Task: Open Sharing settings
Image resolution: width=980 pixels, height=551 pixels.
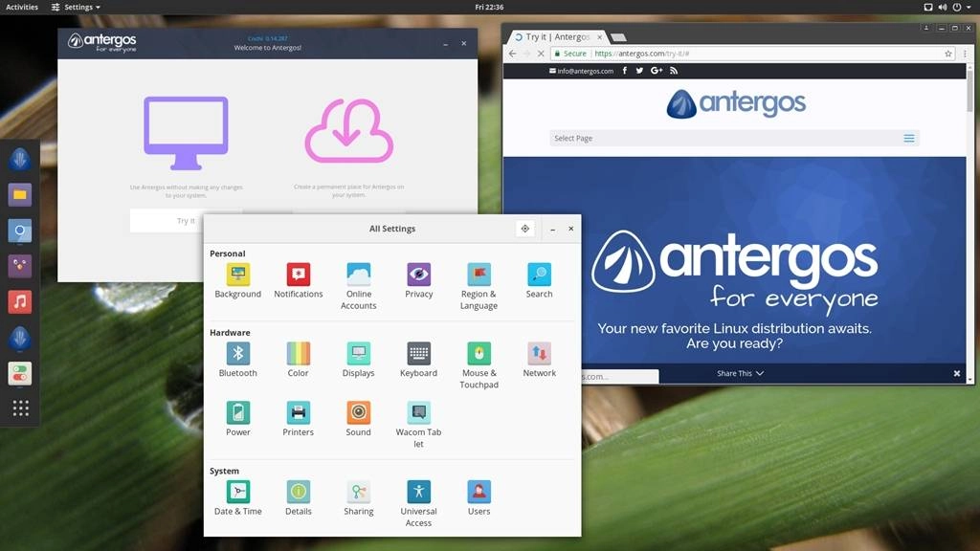Action: click(358, 497)
